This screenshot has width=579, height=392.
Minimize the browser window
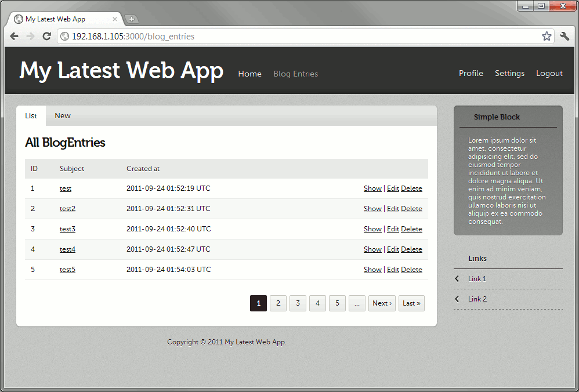click(526, 6)
